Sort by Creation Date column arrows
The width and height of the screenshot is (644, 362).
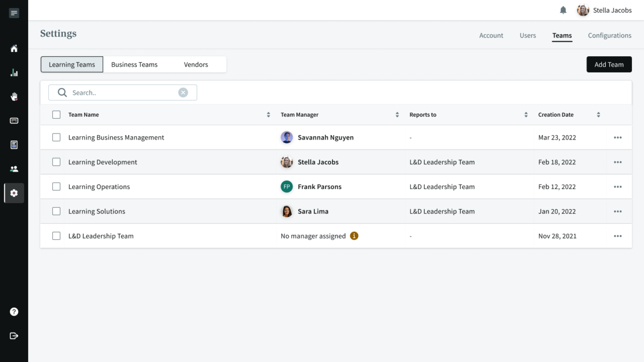pos(598,115)
